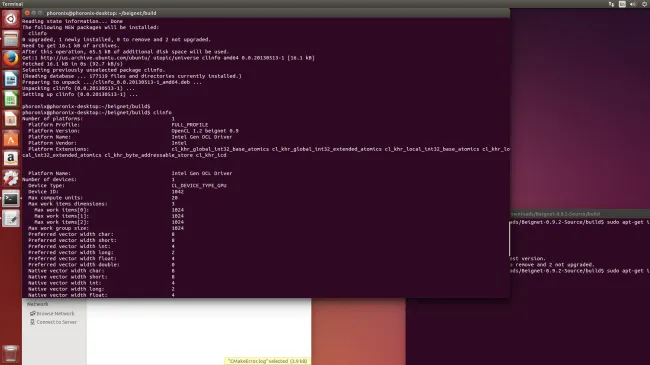Click the 'Preferred vector width char' line

[x=101, y=234]
